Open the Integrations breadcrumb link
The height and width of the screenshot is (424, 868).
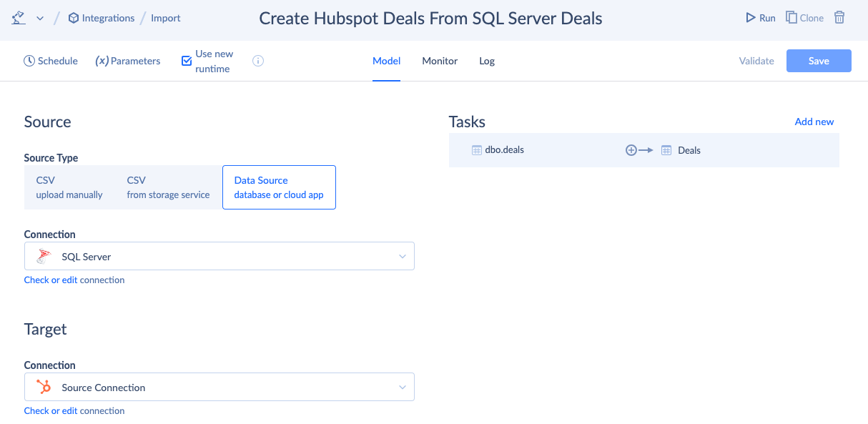102,18
